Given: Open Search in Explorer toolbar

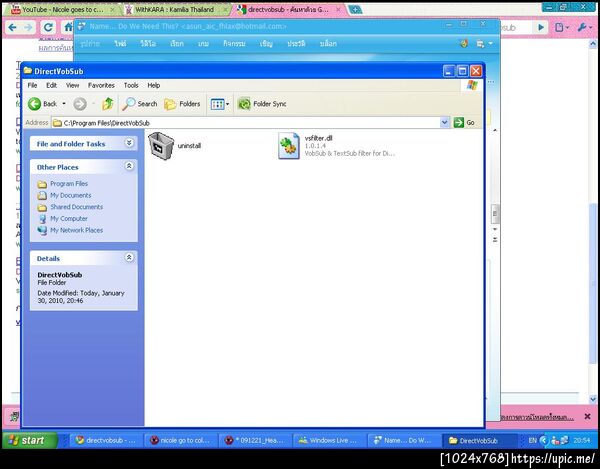Looking at the screenshot, I should (140, 104).
